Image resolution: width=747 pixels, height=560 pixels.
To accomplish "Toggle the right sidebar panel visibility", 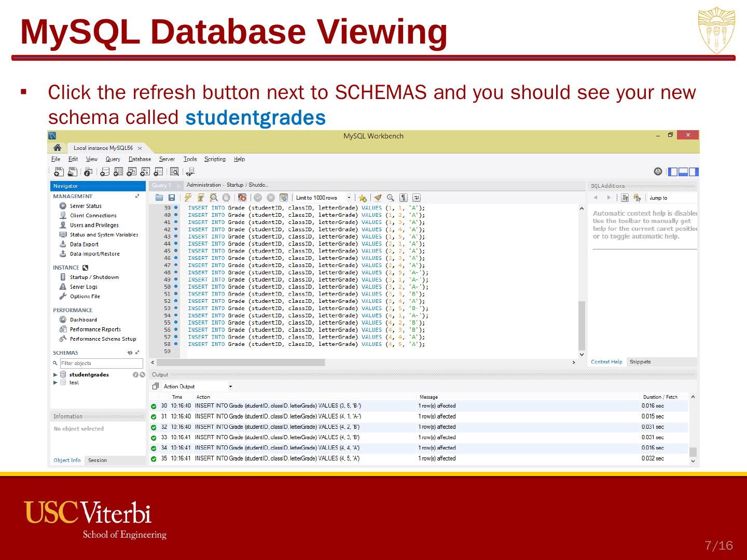I will tap(694, 172).
